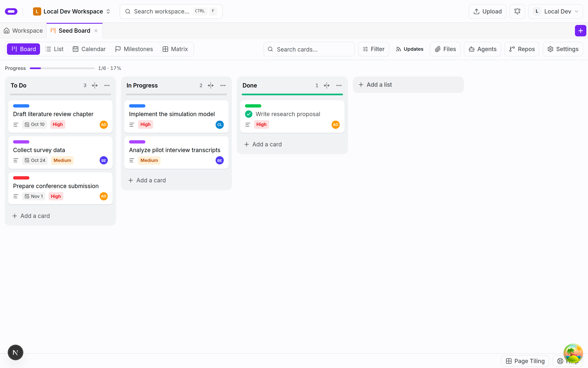Open the Calendar view
This screenshot has width=588, height=368.
(89, 49)
